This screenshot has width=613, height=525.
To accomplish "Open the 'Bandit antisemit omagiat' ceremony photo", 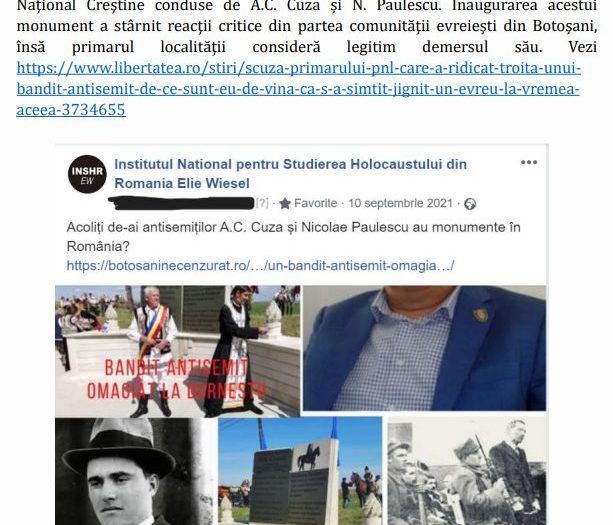I will [177, 351].
